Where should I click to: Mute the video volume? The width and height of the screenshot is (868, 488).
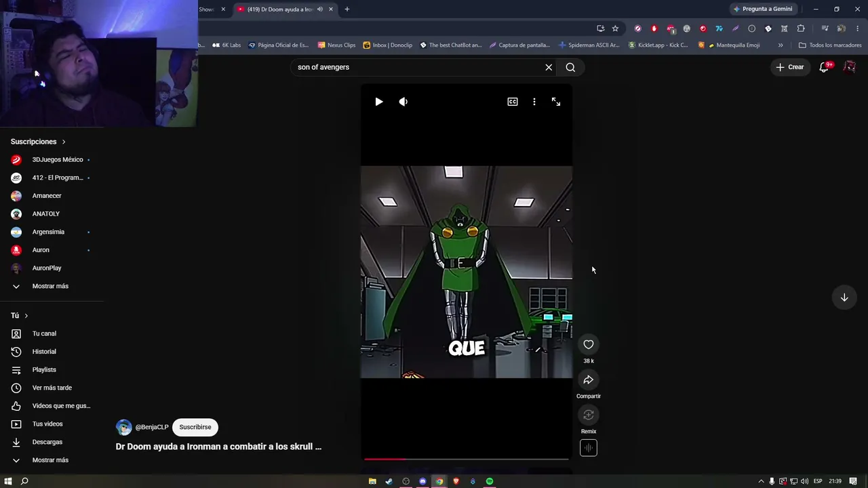403,102
